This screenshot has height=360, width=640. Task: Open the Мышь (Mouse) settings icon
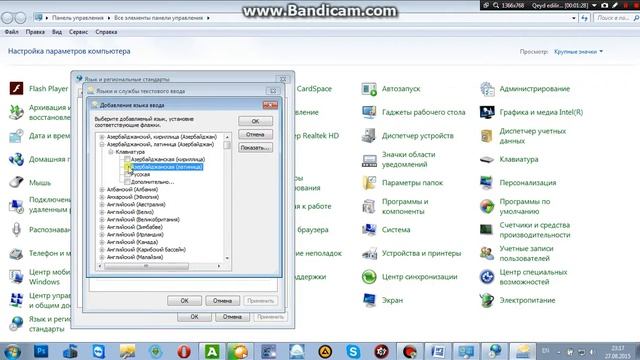(30, 182)
